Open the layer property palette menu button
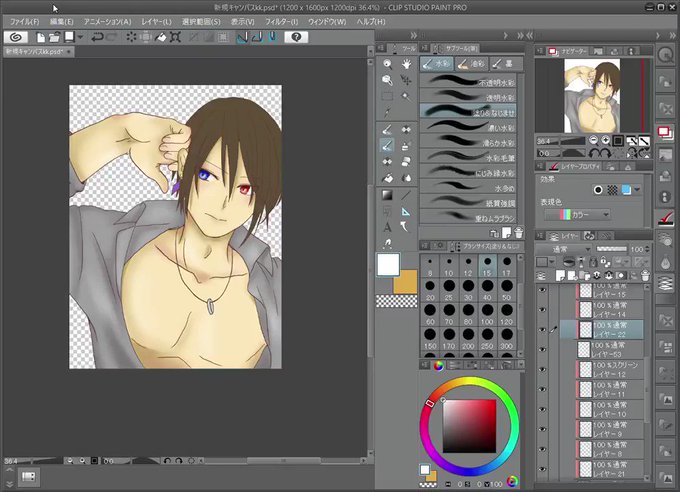680x492 pixels. [540, 166]
